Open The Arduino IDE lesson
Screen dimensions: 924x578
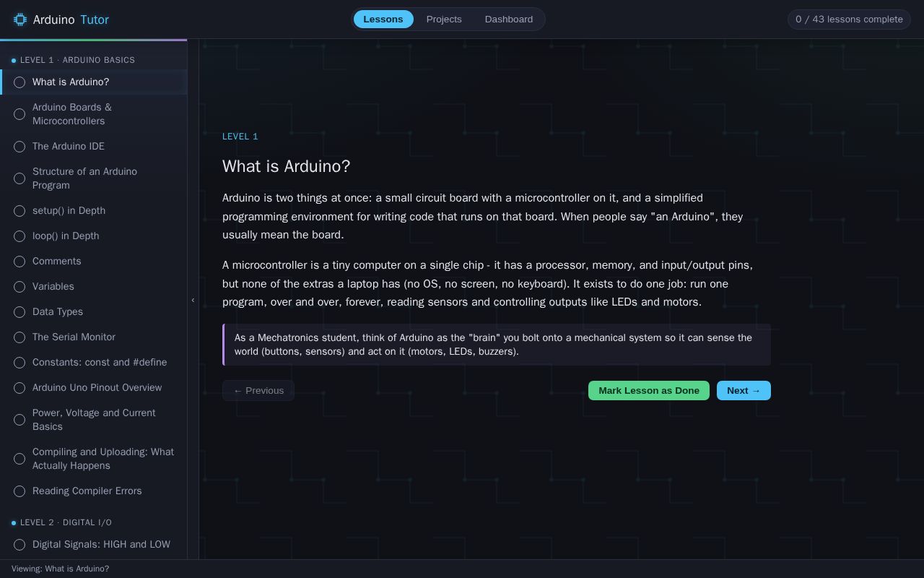point(94,147)
